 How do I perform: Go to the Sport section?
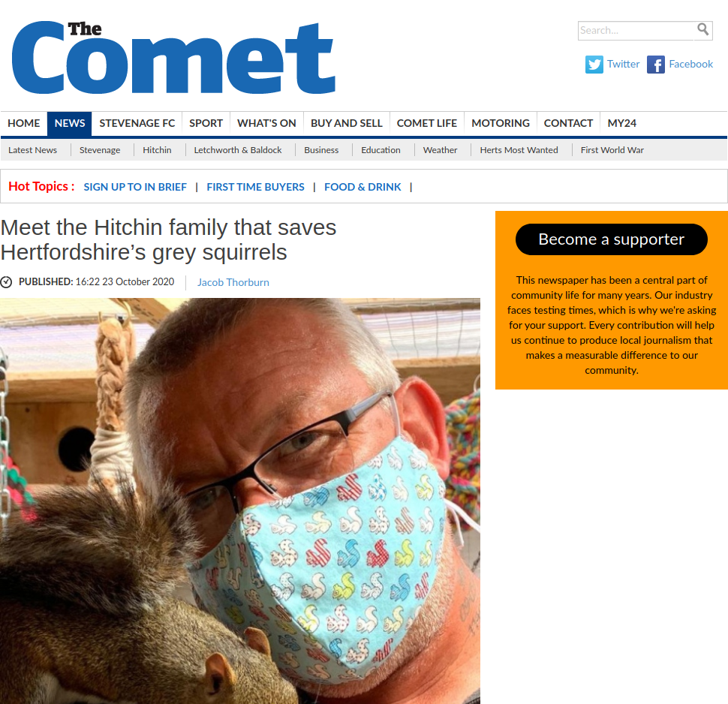[206, 124]
